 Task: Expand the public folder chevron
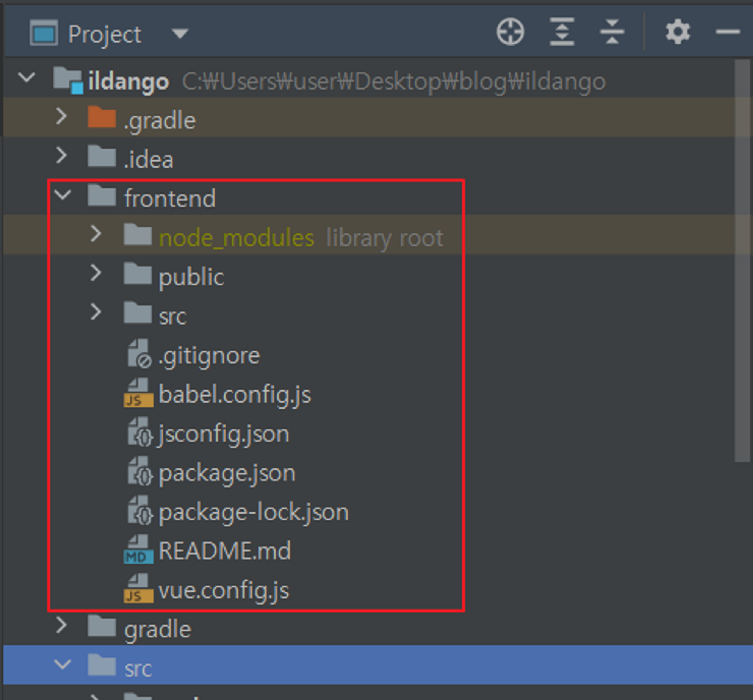tap(96, 273)
